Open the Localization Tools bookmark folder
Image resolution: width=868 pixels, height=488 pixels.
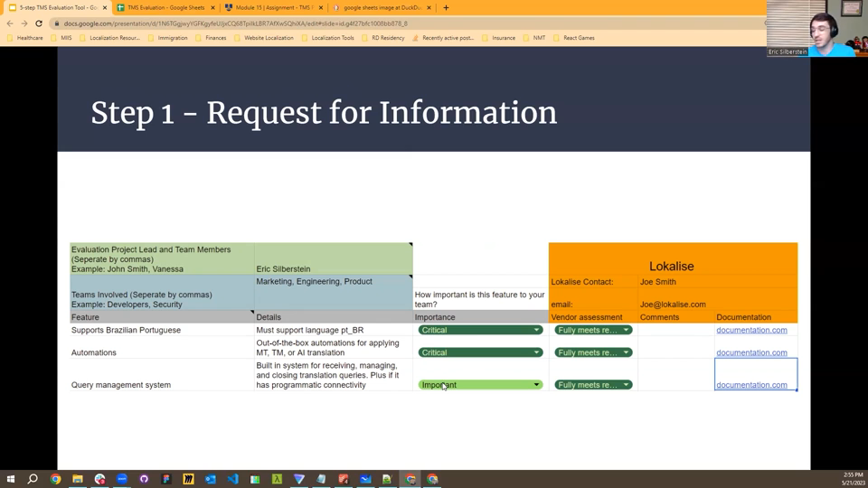point(327,38)
